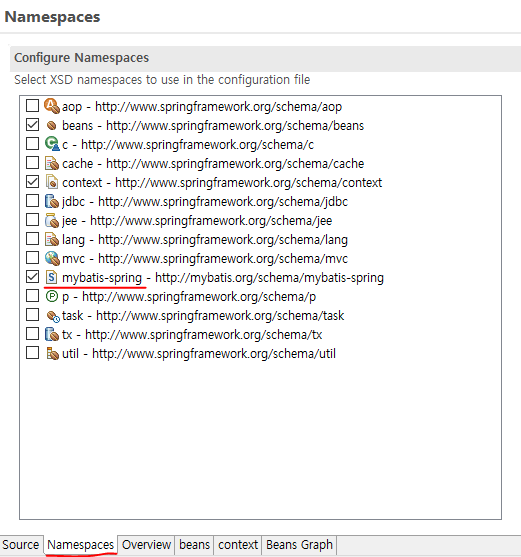The height and width of the screenshot is (557, 521).
Task: Click the util namespace icon
Action: click(x=53, y=353)
